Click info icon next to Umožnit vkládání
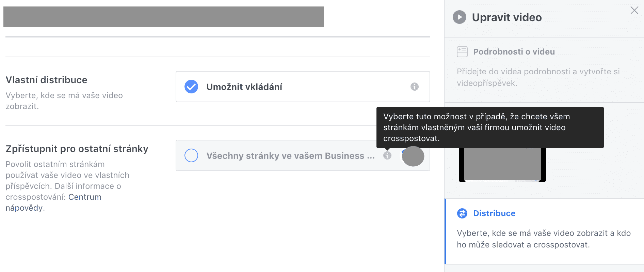Viewport: 644px width, 272px height. (414, 87)
